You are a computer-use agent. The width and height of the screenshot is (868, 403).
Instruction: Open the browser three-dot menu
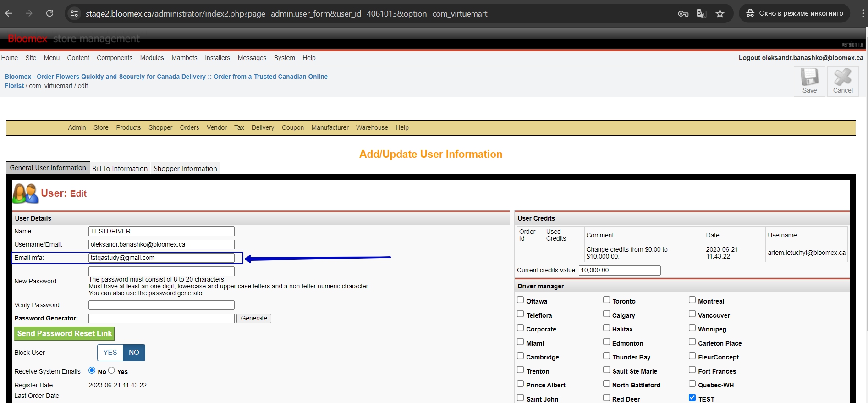click(863, 13)
